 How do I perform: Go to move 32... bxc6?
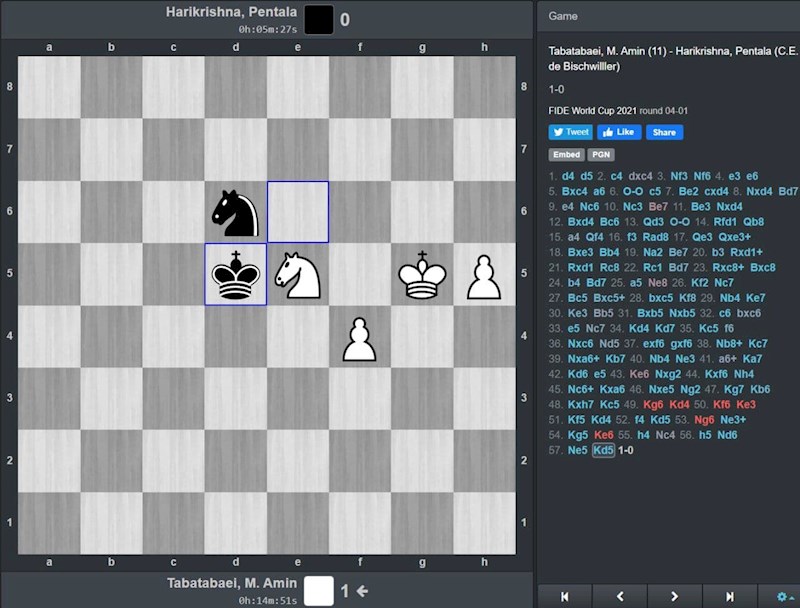(748, 313)
